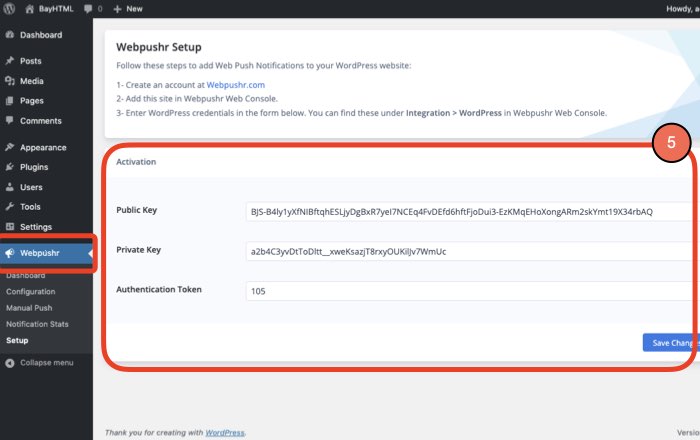Click the Collapse menu arrow icon
The width and height of the screenshot is (700, 440).
pos(10,363)
